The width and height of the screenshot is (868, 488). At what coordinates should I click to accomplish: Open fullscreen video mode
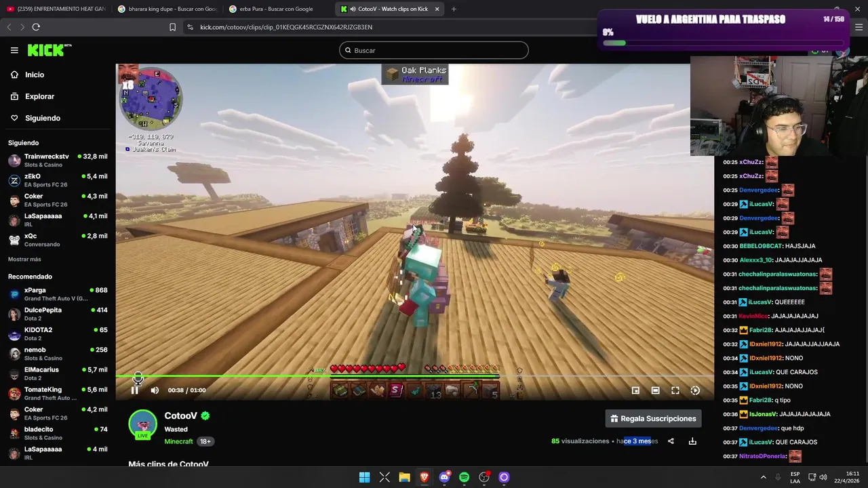click(675, 390)
